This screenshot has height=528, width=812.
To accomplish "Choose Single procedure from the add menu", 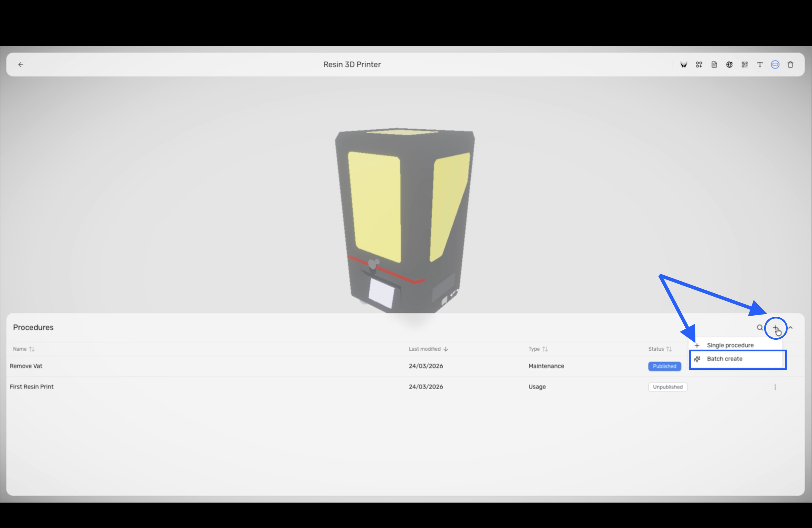I will pyautogui.click(x=735, y=345).
